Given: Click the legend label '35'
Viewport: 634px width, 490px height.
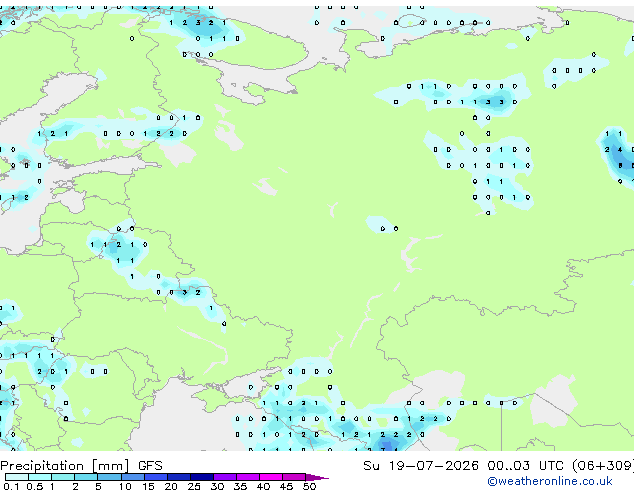Looking at the screenshot, I should 240,486.
